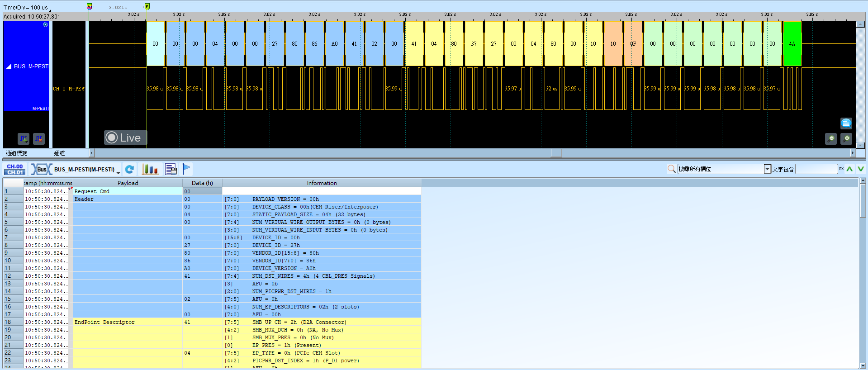Click the timestamp column header
Image resolution: width=868 pixels, height=370 pixels.
tap(48, 183)
